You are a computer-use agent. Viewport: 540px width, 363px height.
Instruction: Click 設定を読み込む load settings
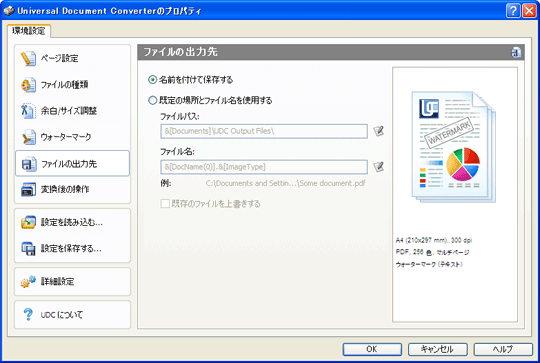point(72,222)
